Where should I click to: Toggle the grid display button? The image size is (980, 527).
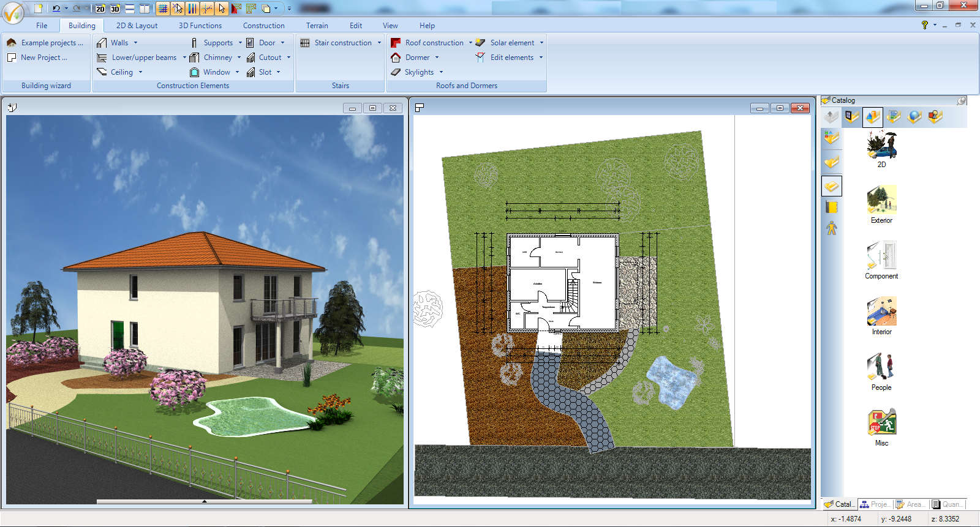[x=162, y=9]
